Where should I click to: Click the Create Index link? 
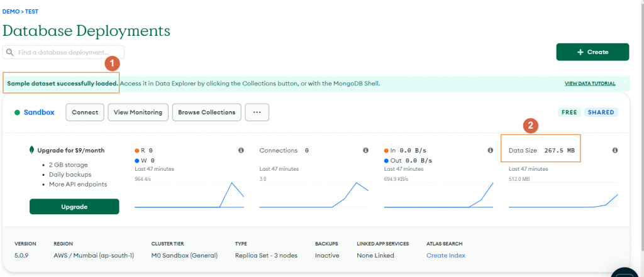coord(446,255)
